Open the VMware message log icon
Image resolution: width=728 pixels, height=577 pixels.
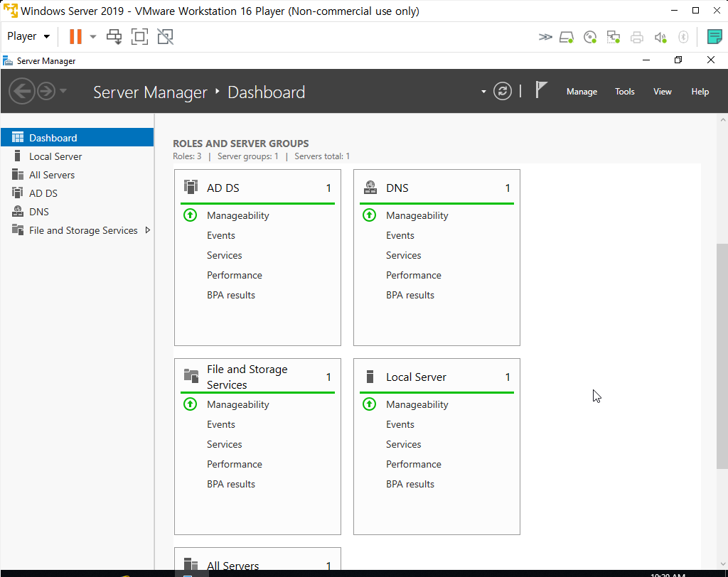click(x=714, y=37)
